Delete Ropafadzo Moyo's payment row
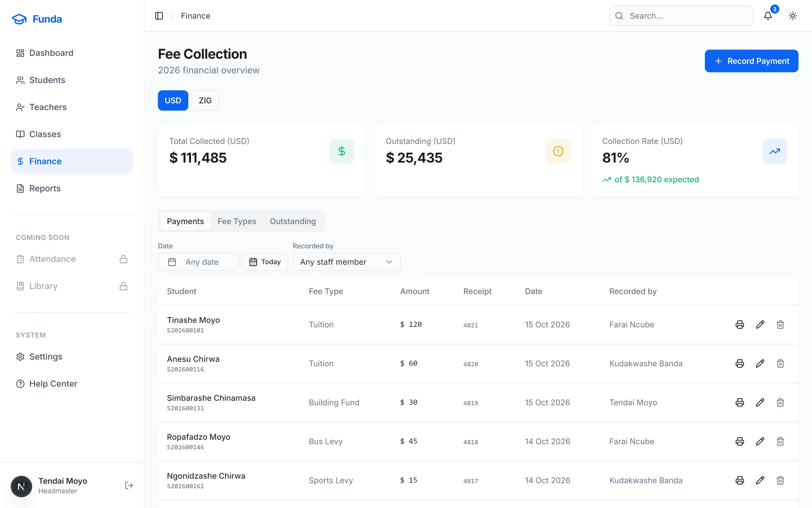812x508 pixels. tap(780, 441)
